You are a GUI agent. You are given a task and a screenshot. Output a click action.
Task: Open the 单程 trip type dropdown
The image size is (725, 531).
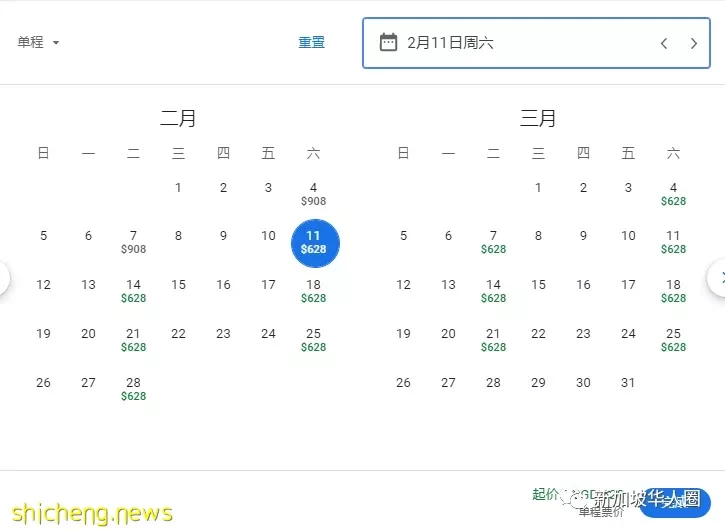(38, 43)
